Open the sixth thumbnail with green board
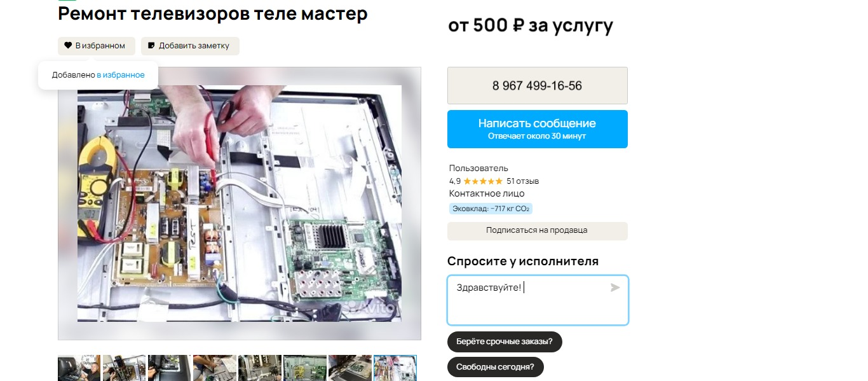Viewport: 868px width, 381px height. (x=304, y=368)
